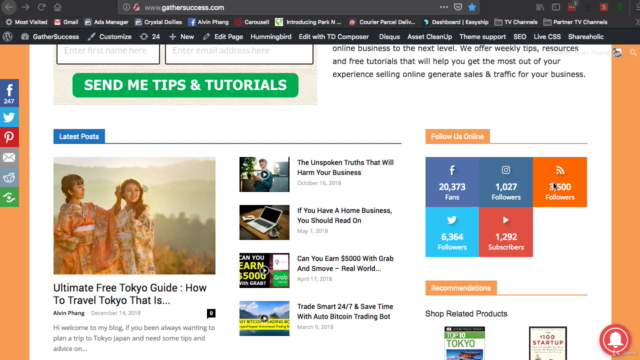640x360 pixels.
Task: Go to browser home icon
Action: 58,7
